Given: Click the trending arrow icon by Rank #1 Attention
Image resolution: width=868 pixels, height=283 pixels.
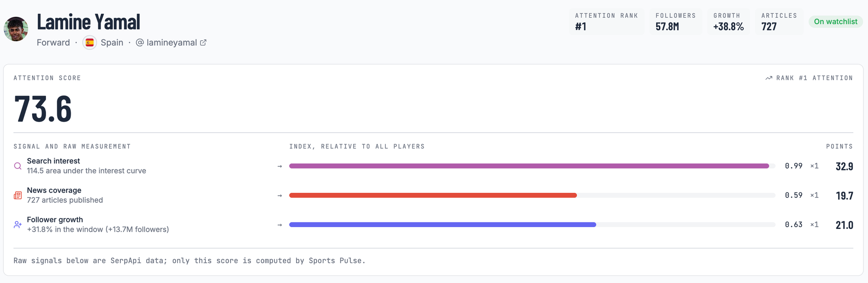Looking at the screenshot, I should click(769, 78).
